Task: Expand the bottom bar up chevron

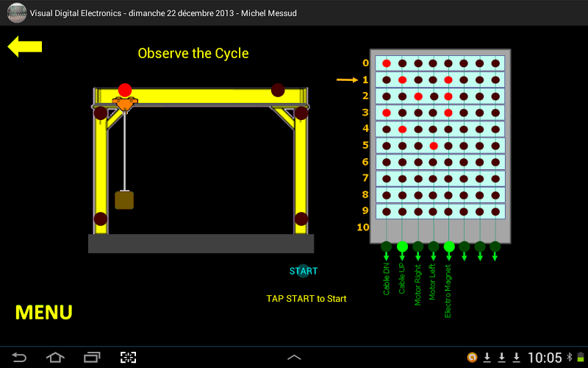Action: [294, 358]
